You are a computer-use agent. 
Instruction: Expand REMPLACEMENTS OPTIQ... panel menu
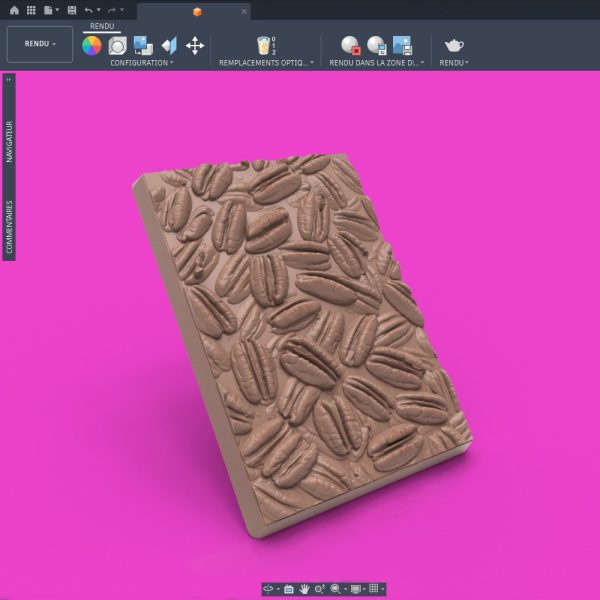click(x=266, y=63)
